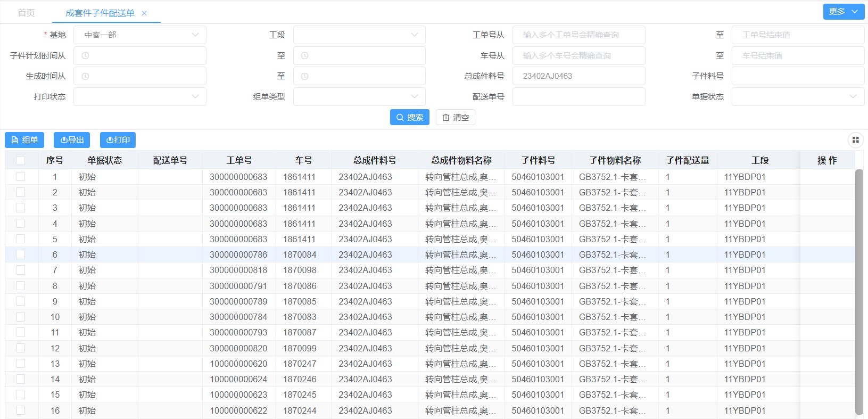
Task: Check the checkbox for row 16
Action: coord(20,410)
